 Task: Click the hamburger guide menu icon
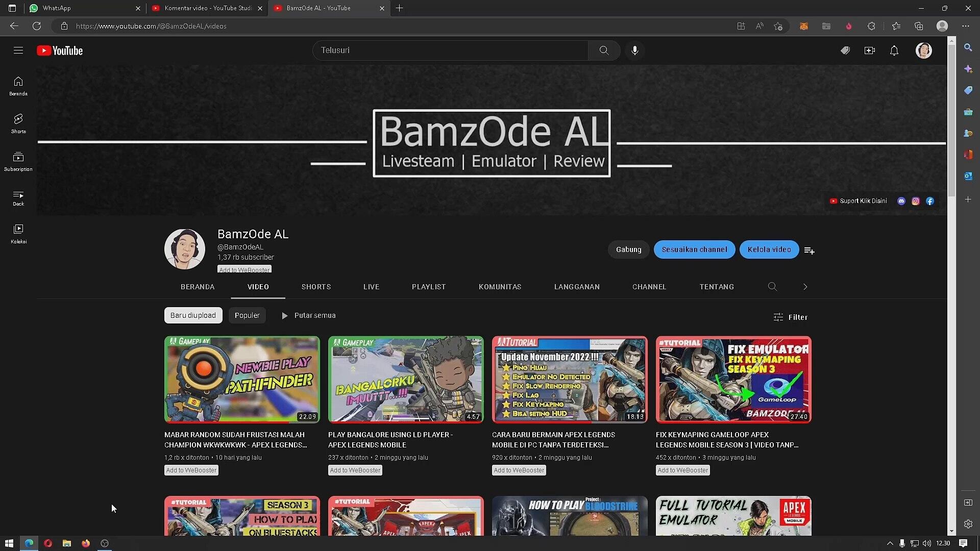(18, 51)
